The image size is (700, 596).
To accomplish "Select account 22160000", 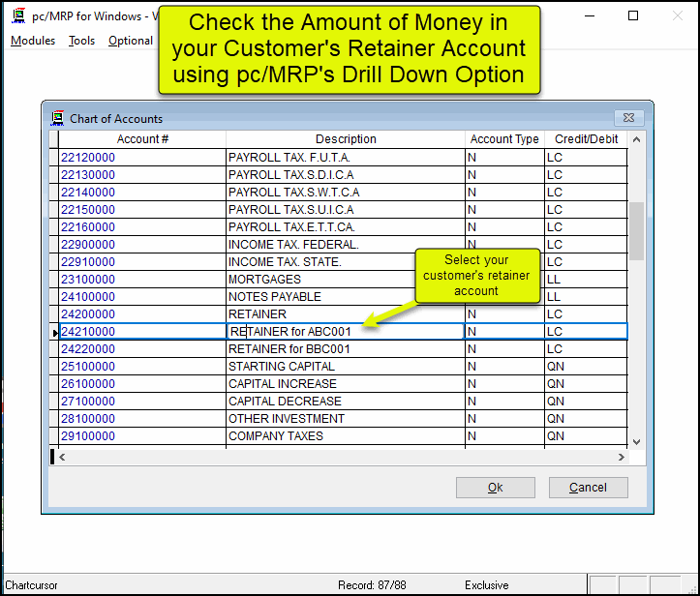I will [142, 227].
